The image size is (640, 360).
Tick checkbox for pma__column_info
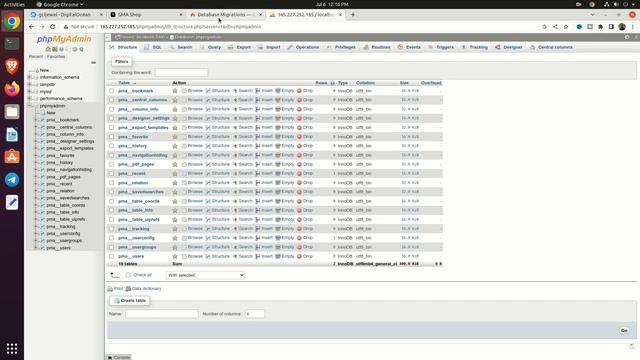[x=111, y=109]
